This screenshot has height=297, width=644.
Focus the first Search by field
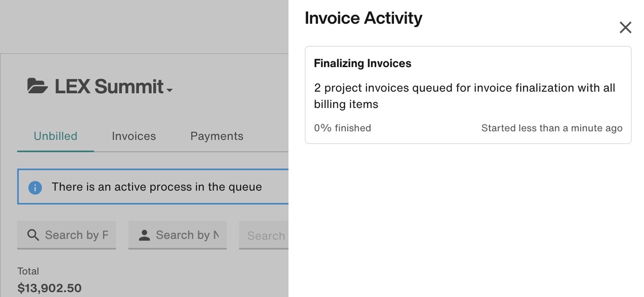click(67, 235)
